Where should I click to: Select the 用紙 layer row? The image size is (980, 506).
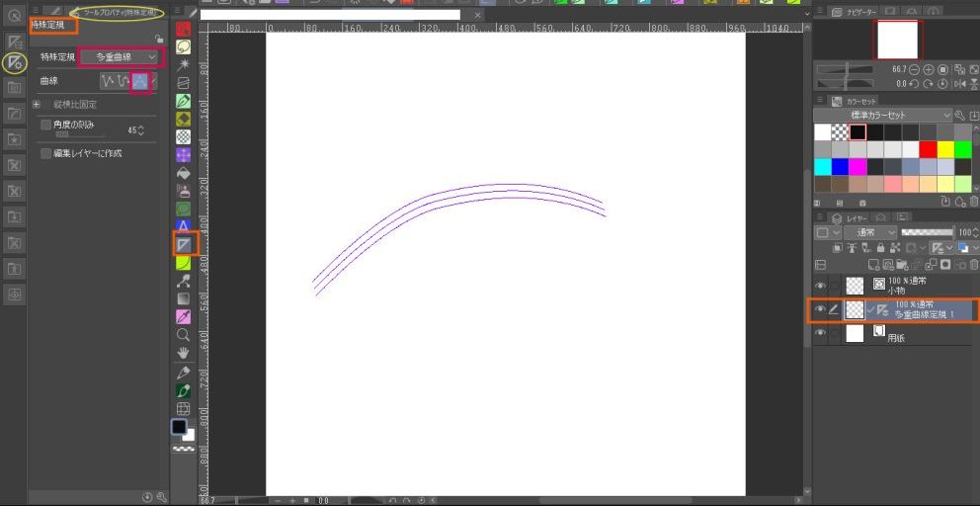894,333
